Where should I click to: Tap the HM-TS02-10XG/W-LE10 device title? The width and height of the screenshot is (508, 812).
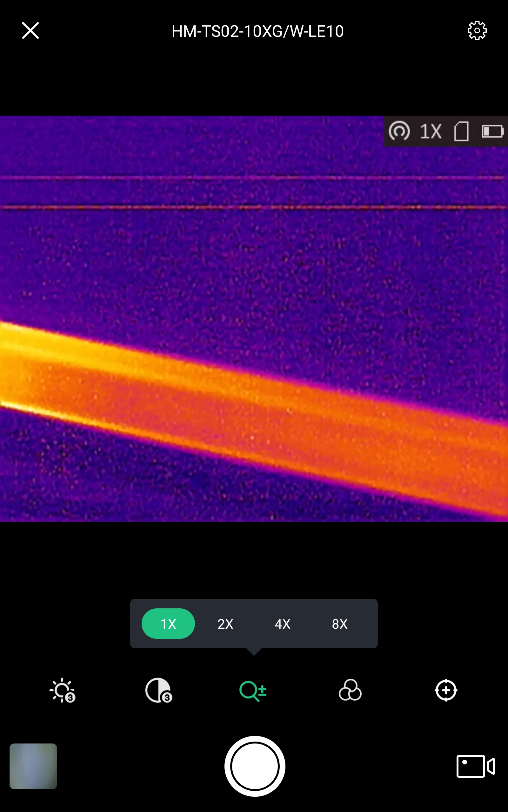coord(258,31)
